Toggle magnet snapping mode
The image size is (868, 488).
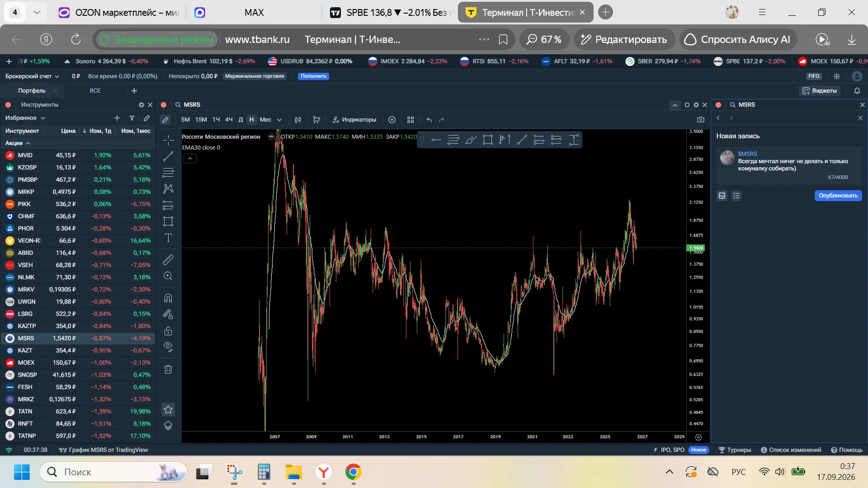pos(168,298)
